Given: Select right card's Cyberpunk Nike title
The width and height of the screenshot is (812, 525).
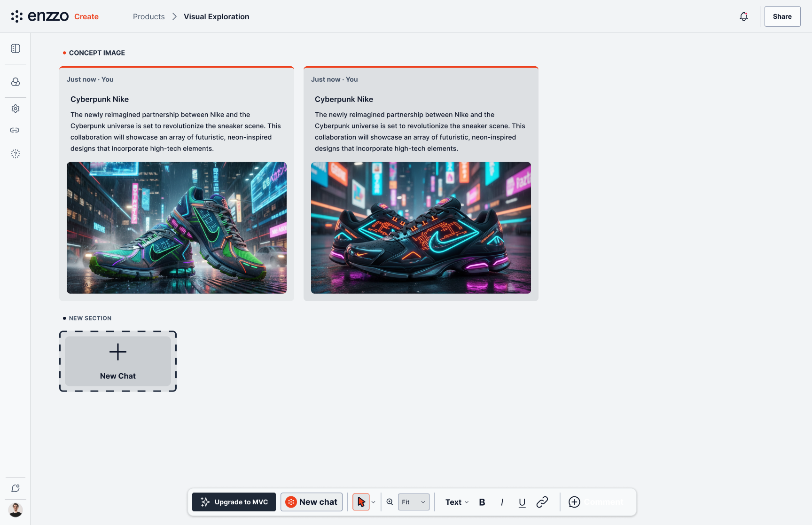Looking at the screenshot, I should tap(344, 99).
